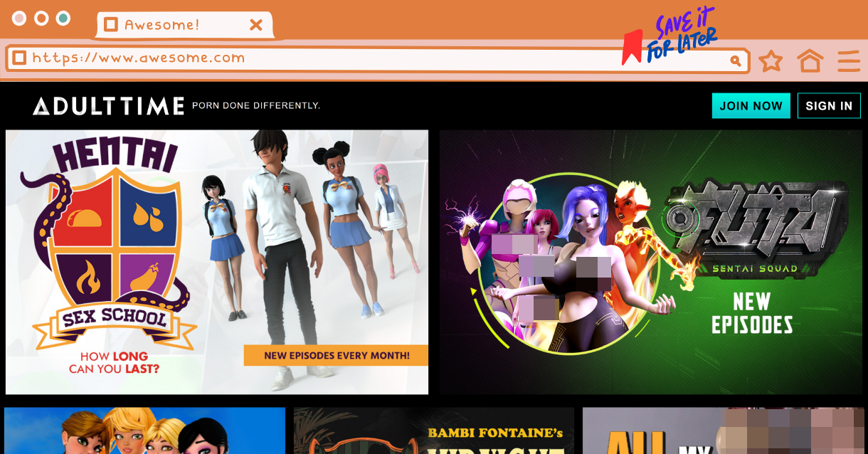Click the teal window control circle

[x=63, y=19]
